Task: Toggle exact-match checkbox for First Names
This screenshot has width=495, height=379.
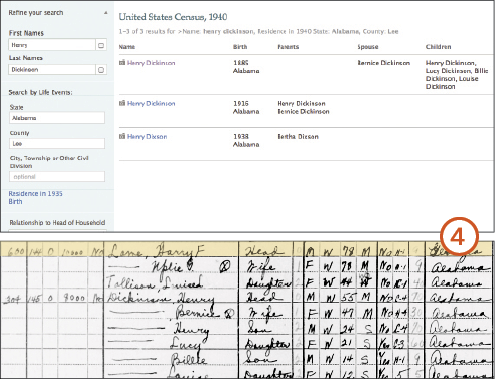Action: [101, 45]
